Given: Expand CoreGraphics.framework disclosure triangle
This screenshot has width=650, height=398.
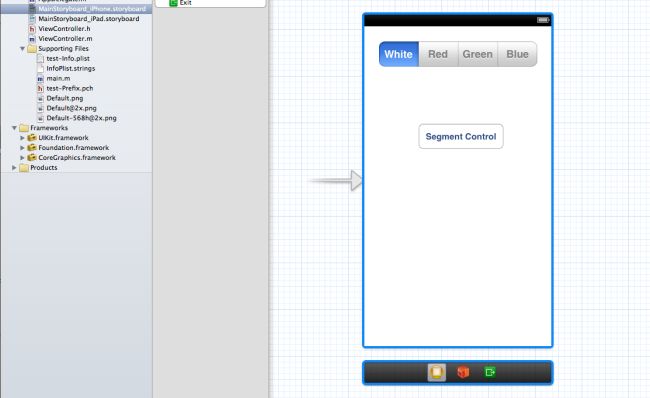Looking at the screenshot, I should [x=22, y=158].
